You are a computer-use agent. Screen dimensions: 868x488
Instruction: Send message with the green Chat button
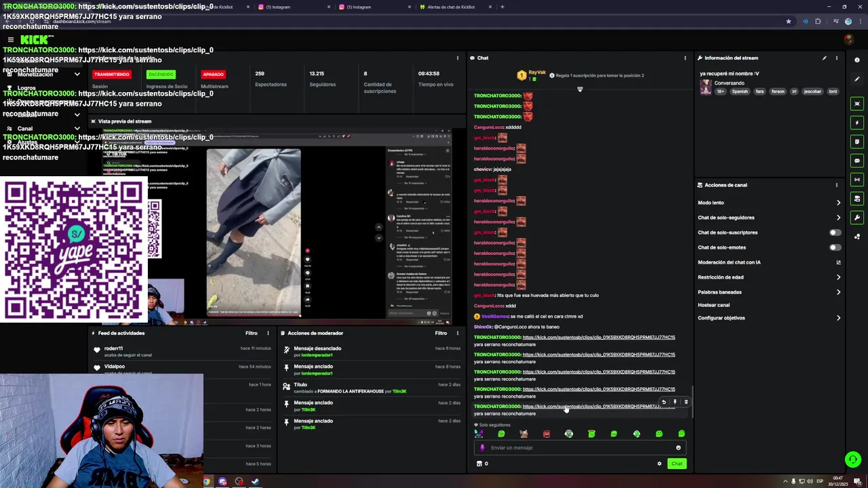[677, 464]
